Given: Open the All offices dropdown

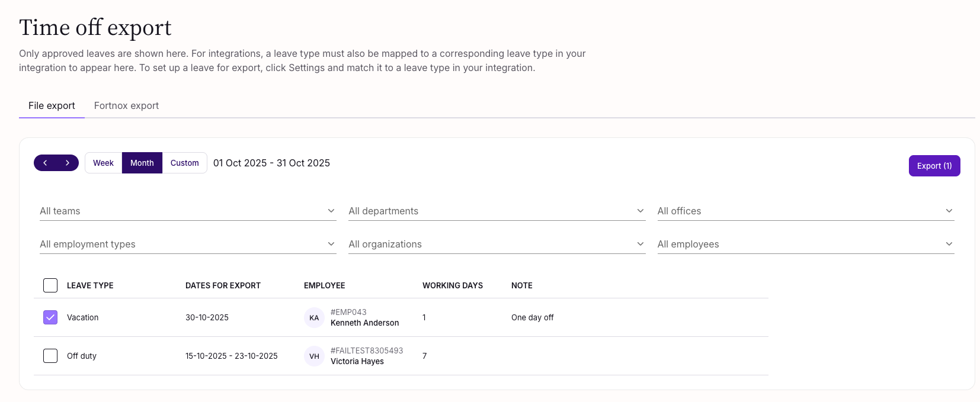Looking at the screenshot, I should (805, 211).
